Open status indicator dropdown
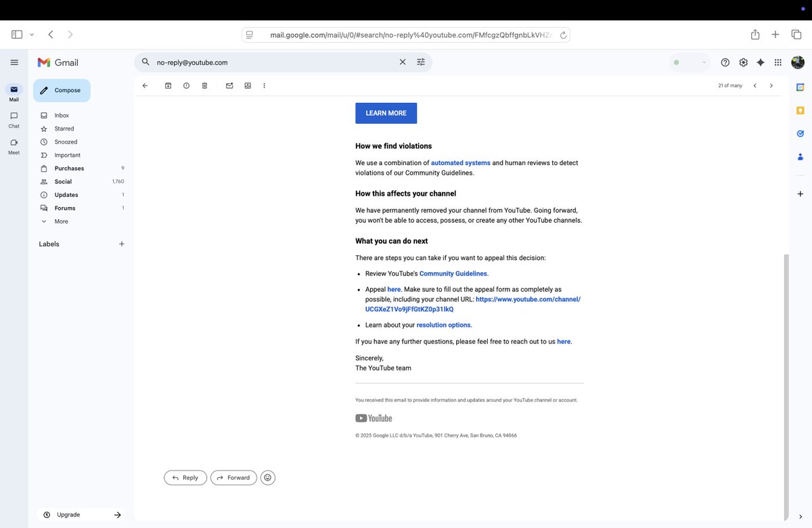 [x=690, y=62]
